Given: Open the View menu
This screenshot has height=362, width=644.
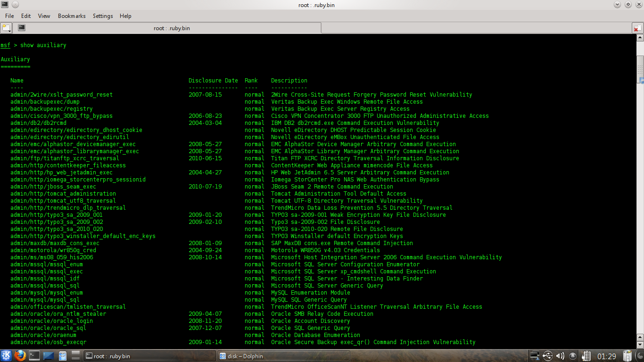Looking at the screenshot, I should [44, 16].
